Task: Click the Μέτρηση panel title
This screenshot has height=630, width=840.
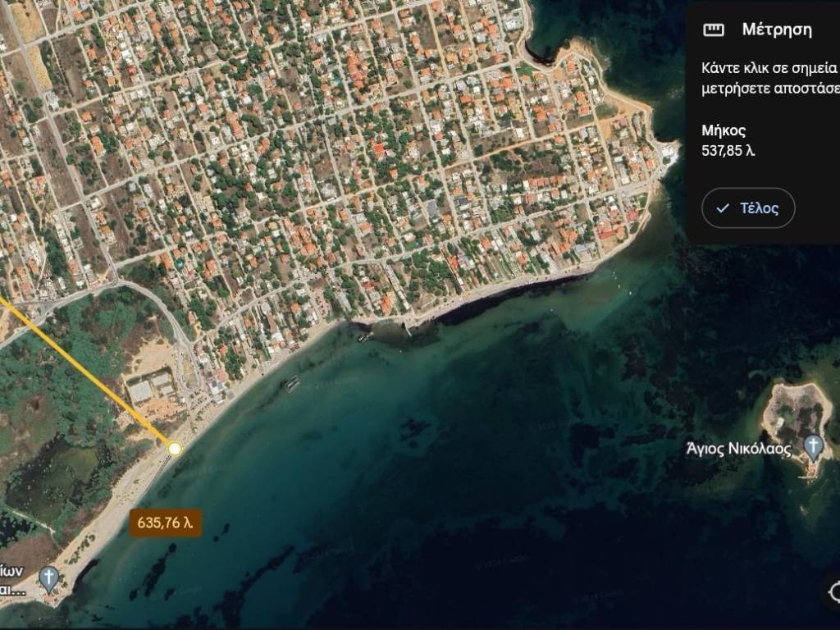Action: pyautogui.click(x=776, y=30)
